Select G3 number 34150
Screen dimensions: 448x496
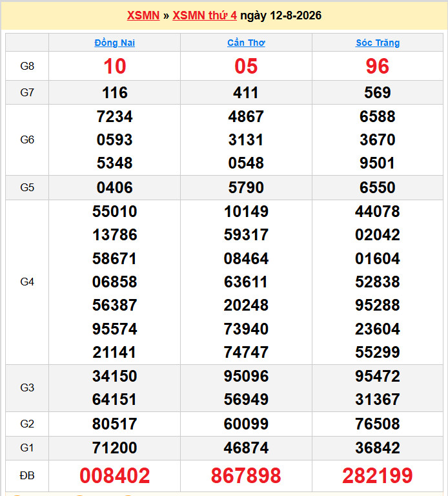(114, 376)
